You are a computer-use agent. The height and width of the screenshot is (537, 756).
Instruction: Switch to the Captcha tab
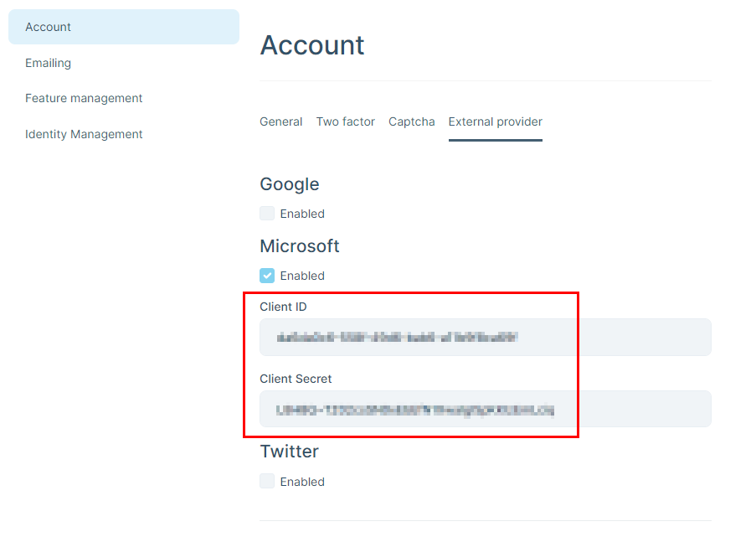click(x=411, y=121)
